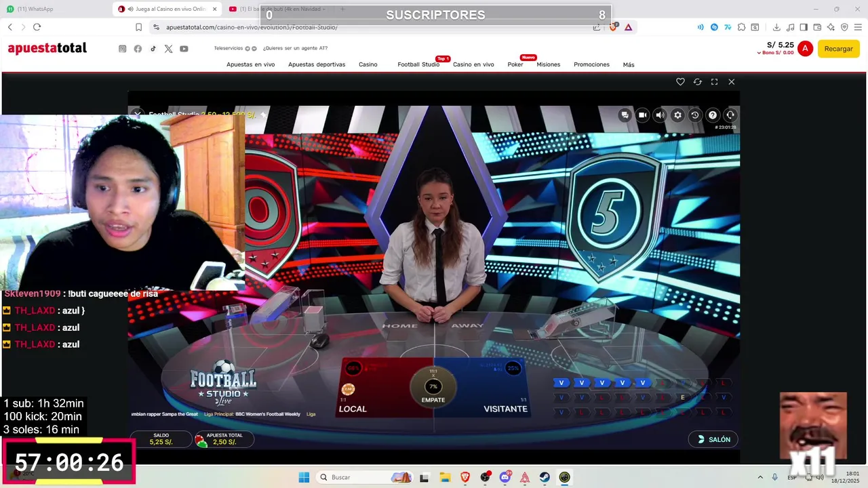Click ¿Quieres ser un agente AT? link
868x488 pixels.
tap(295, 48)
